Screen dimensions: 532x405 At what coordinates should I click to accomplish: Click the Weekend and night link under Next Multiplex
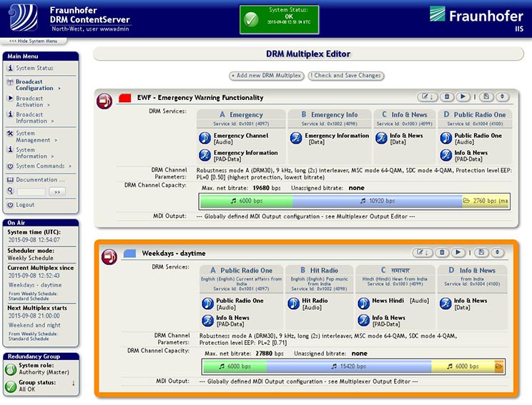pyautogui.click(x=34, y=325)
